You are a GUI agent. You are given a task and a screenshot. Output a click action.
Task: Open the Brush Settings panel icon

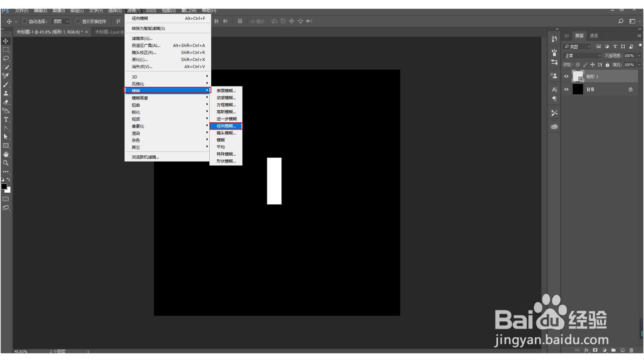click(554, 62)
